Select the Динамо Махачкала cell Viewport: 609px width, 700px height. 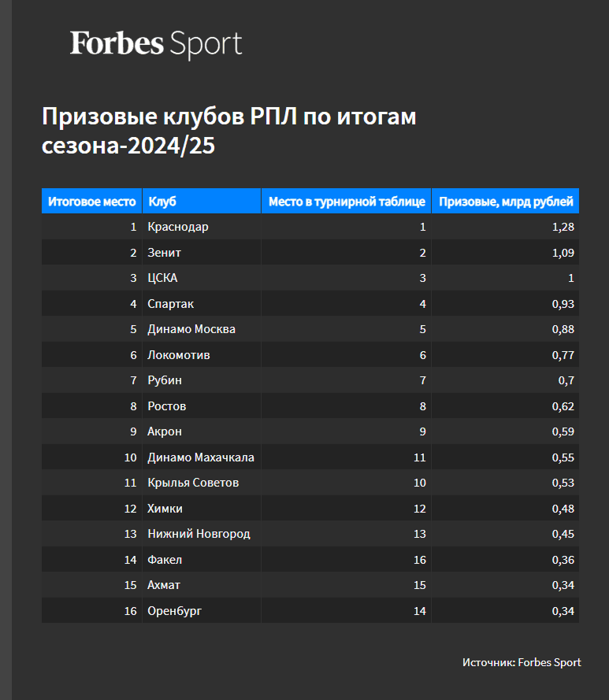tap(201, 457)
